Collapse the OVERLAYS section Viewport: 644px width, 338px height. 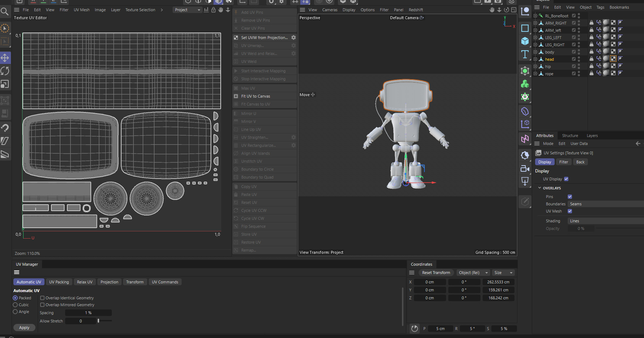[539, 188]
